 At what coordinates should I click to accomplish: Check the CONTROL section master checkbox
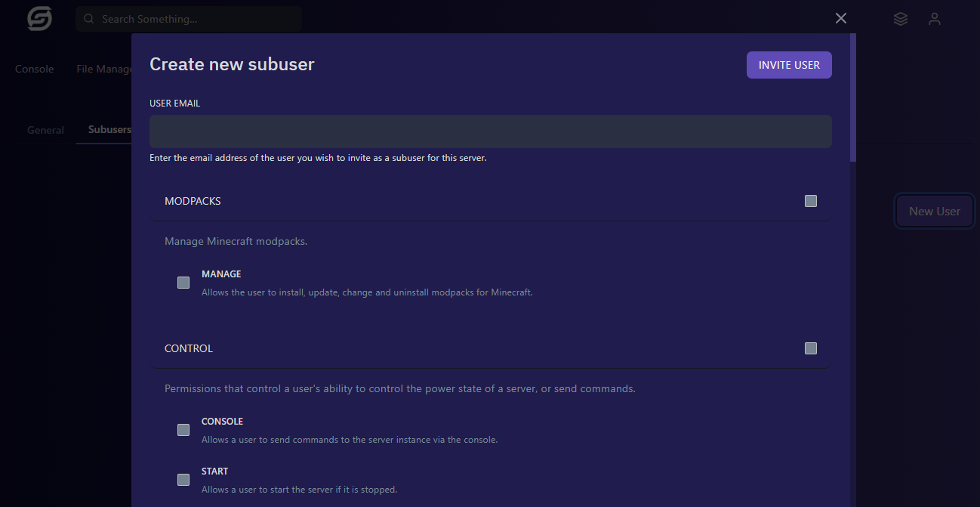(x=810, y=348)
